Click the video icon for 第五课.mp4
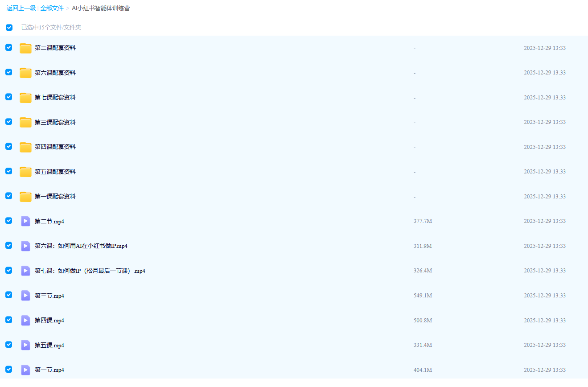The image size is (588, 387). (25, 345)
